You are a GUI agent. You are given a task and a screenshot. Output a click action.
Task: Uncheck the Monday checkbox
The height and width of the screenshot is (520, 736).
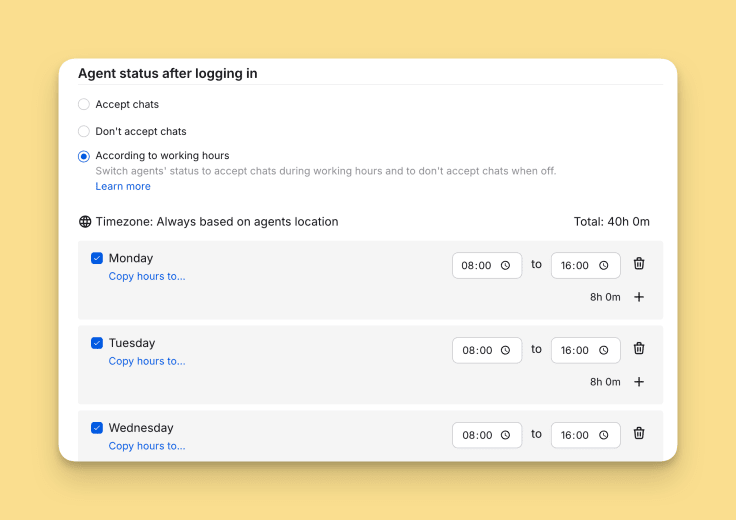click(97, 258)
